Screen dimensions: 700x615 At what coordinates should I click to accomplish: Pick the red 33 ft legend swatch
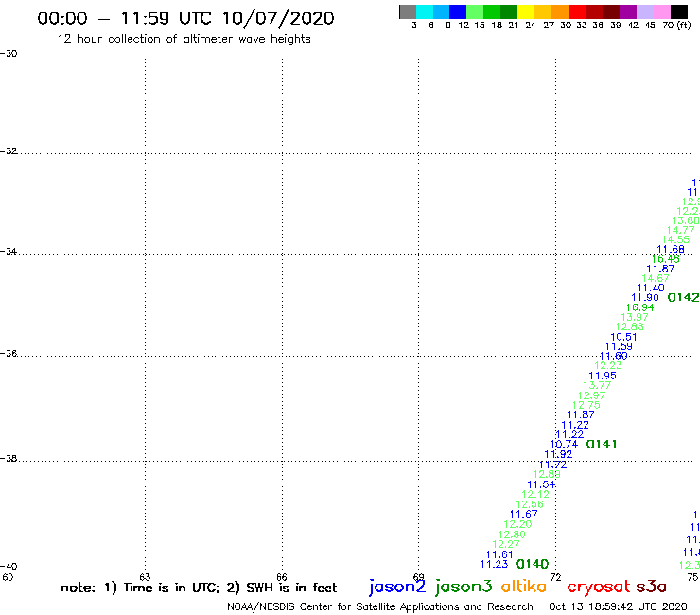[577, 11]
